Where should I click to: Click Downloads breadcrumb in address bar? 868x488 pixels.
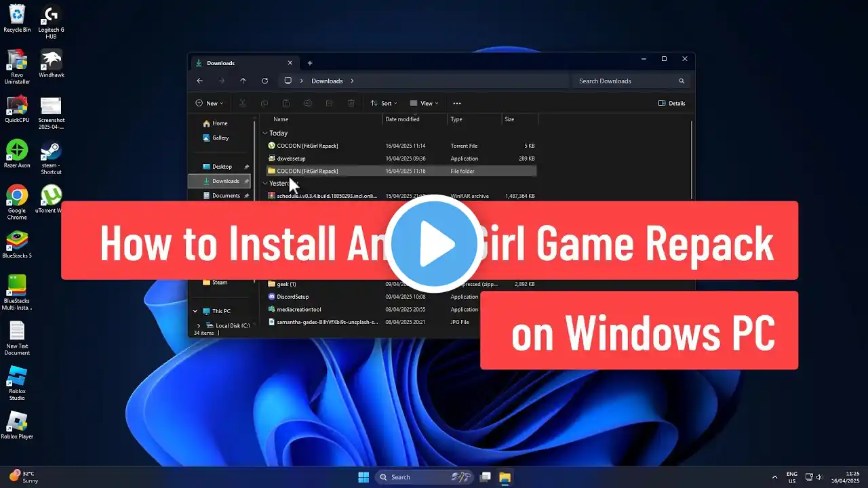click(x=327, y=81)
